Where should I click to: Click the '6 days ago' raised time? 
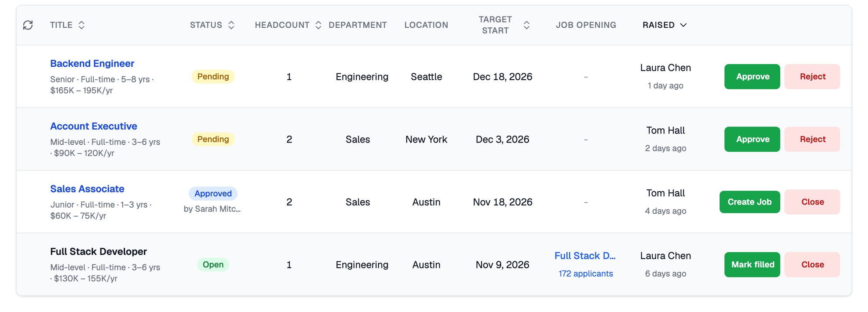tap(665, 273)
